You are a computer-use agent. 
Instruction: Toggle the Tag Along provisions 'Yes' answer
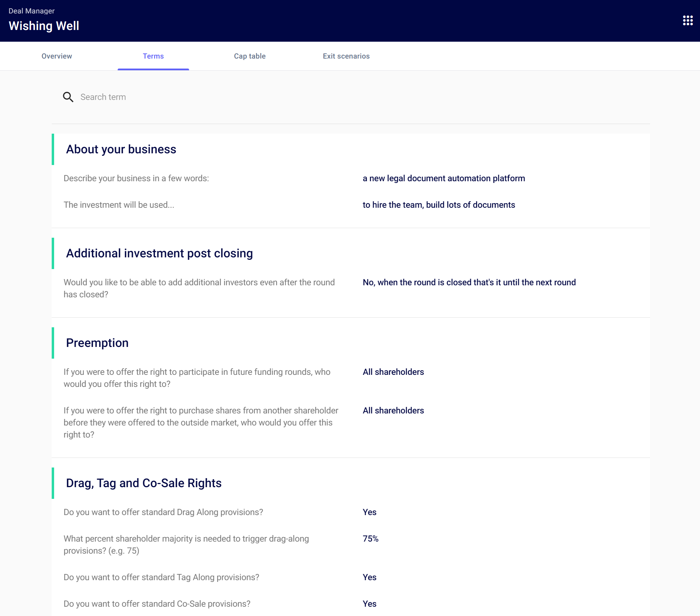click(x=369, y=577)
